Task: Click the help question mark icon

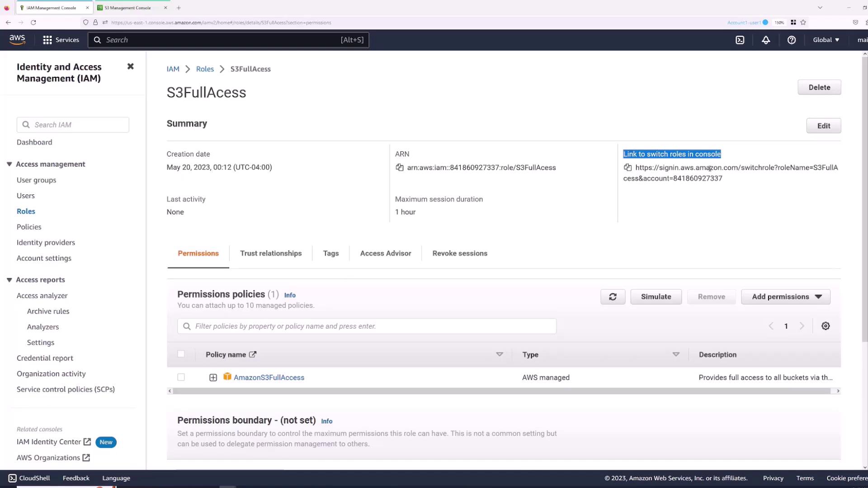Action: click(x=791, y=40)
